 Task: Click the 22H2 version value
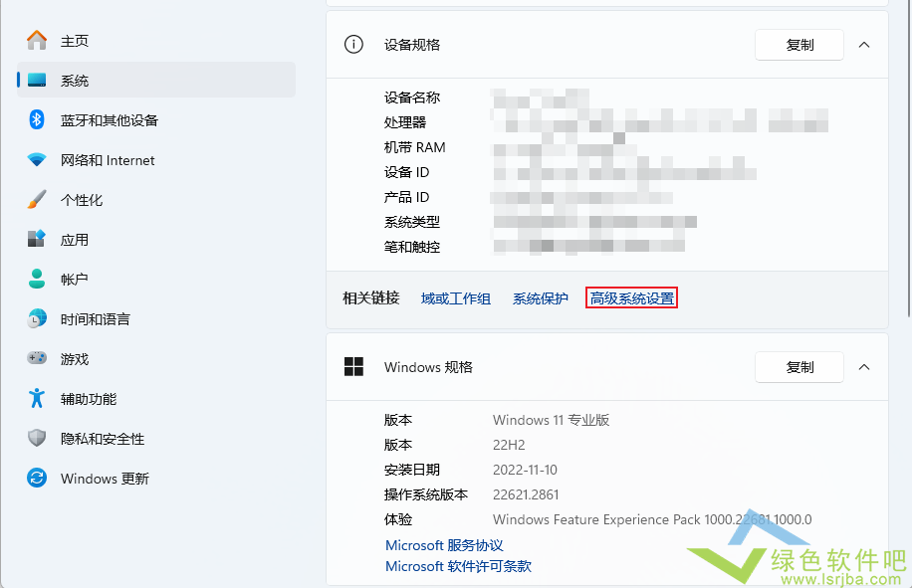click(509, 445)
